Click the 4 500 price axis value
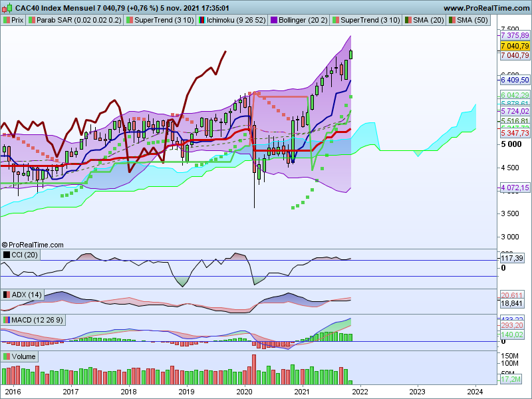The width and height of the screenshot is (532, 399). [x=510, y=168]
